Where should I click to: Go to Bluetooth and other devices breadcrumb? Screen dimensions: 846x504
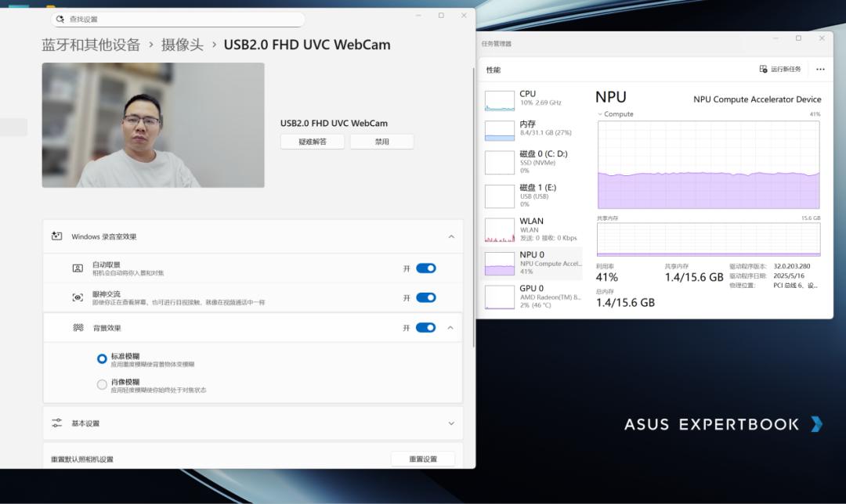click(x=91, y=45)
